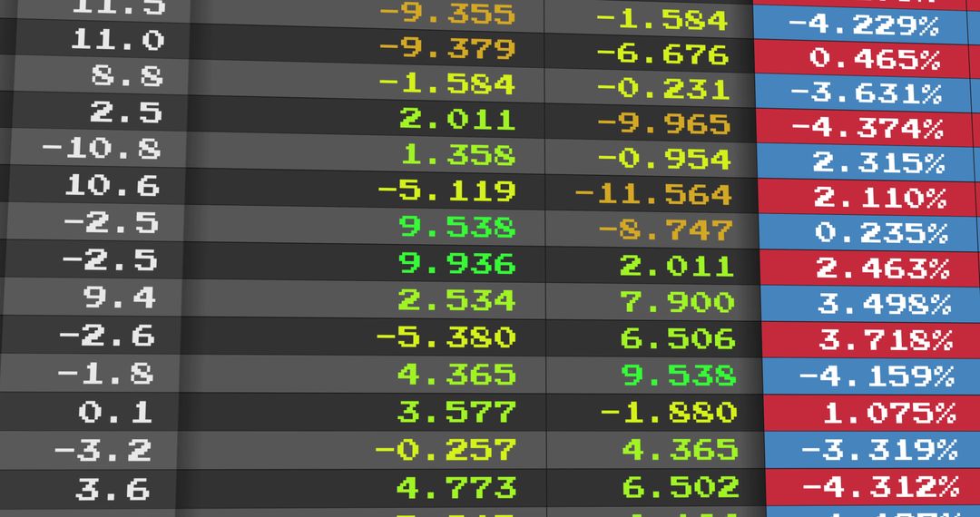Click the 11.0 value cell

pyautogui.click(x=117, y=41)
